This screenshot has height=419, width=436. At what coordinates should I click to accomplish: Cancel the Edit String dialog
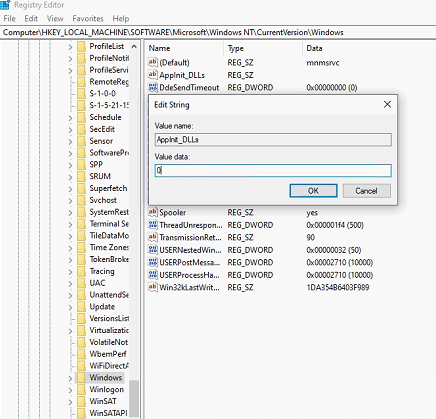coord(366,191)
